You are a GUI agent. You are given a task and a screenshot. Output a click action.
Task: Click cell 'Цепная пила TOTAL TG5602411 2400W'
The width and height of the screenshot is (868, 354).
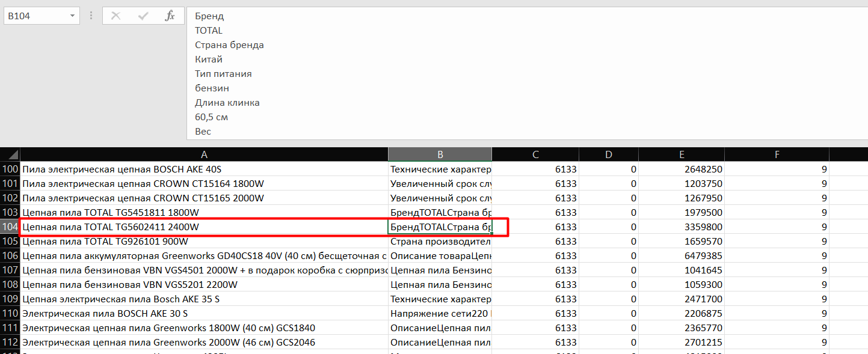[204, 227]
